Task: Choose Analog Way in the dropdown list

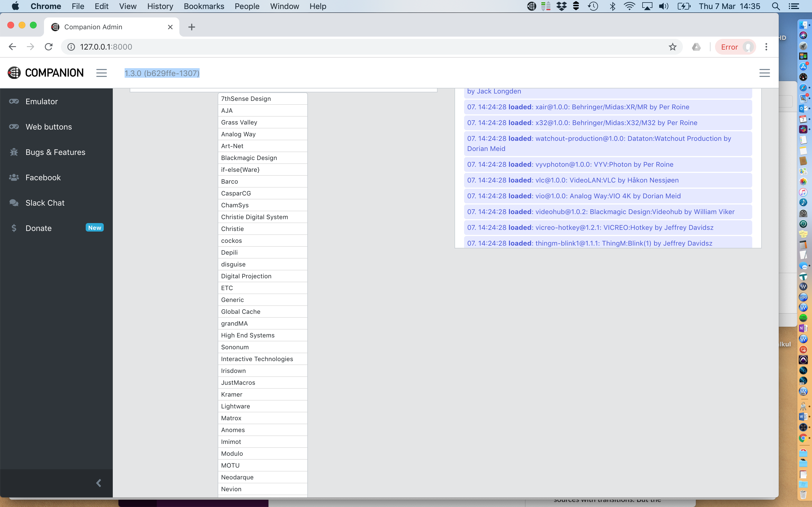Action: click(238, 134)
